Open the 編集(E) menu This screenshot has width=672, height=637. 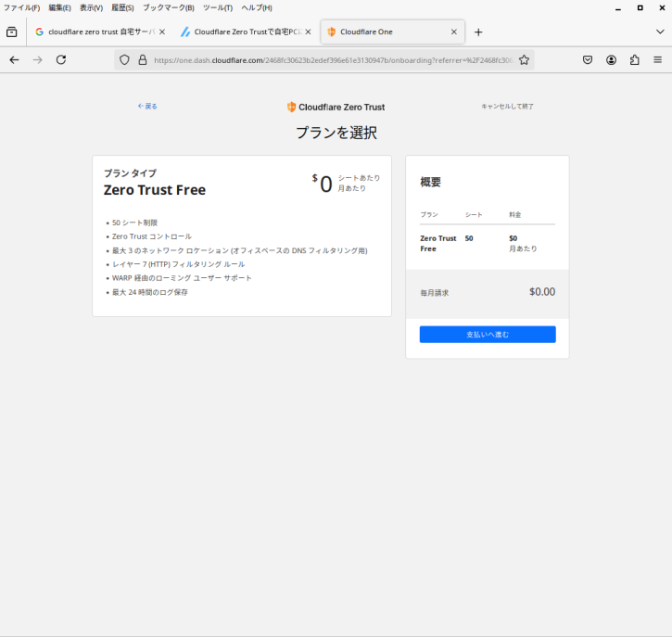click(59, 7)
